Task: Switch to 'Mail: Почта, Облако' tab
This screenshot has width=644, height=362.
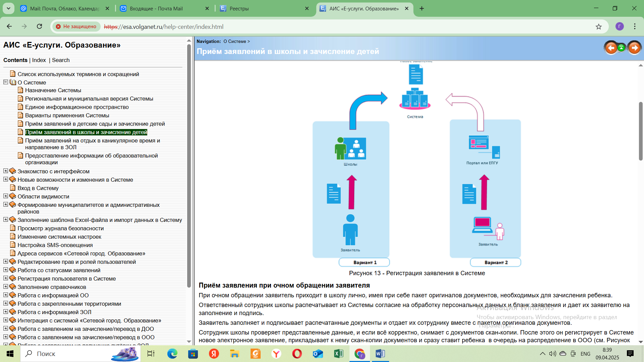Action: point(65,8)
